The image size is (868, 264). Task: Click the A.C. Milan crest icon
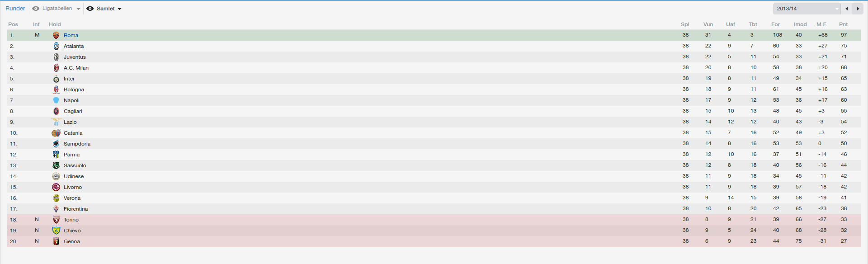[x=56, y=68]
